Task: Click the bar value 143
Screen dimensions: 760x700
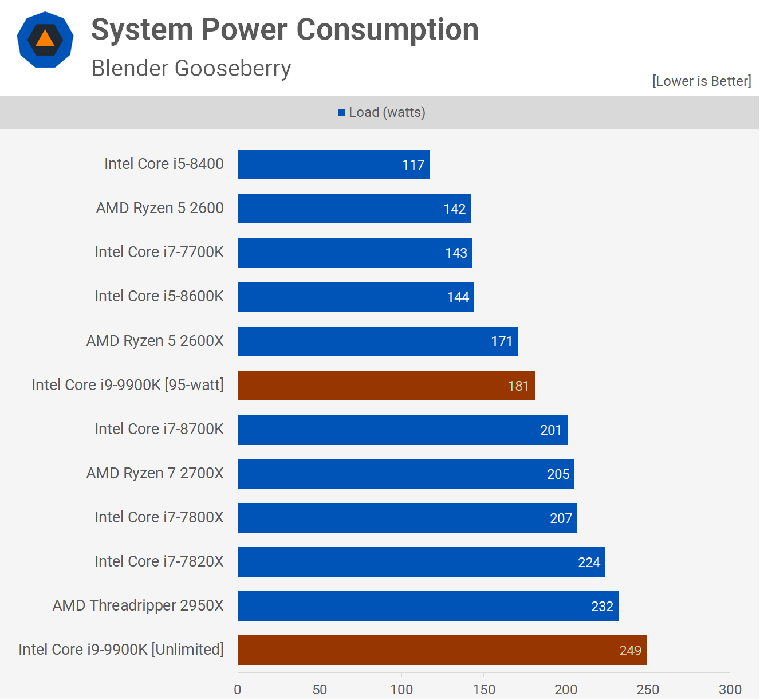Action: click(x=456, y=253)
